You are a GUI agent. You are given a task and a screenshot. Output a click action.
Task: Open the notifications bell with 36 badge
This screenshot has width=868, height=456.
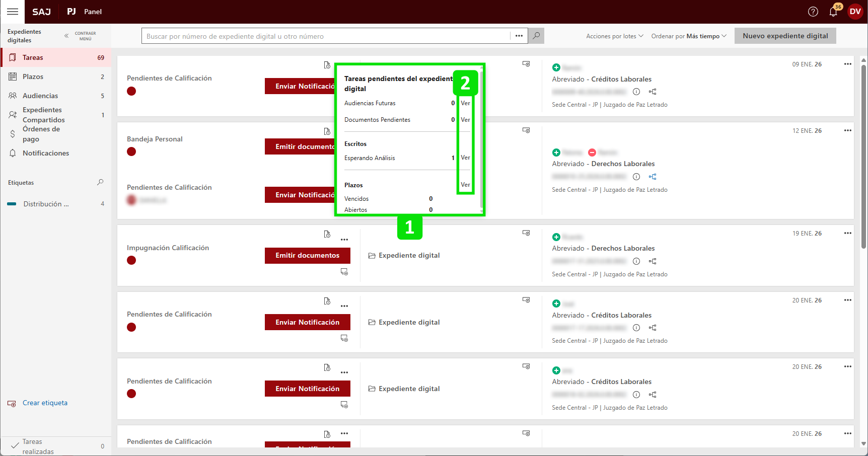pos(833,12)
